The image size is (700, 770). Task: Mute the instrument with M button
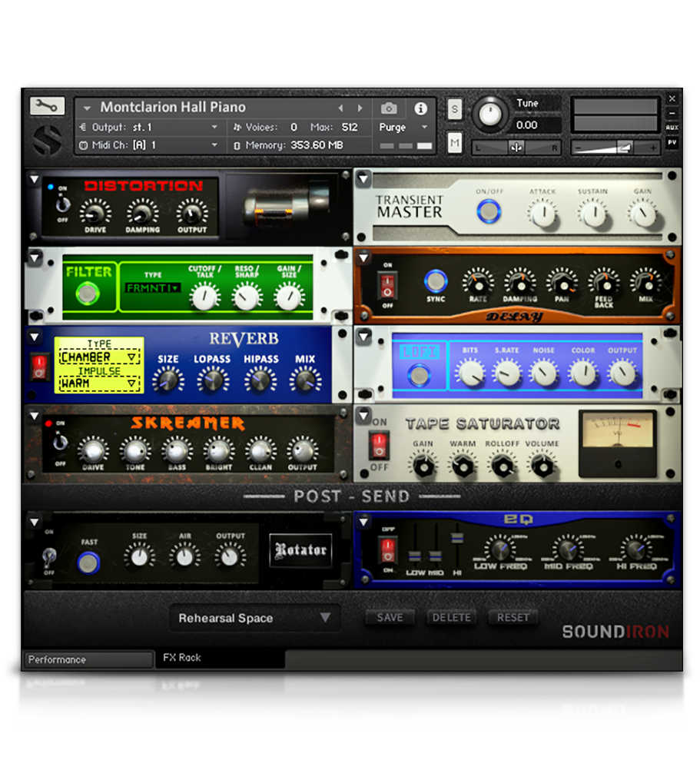tap(455, 142)
